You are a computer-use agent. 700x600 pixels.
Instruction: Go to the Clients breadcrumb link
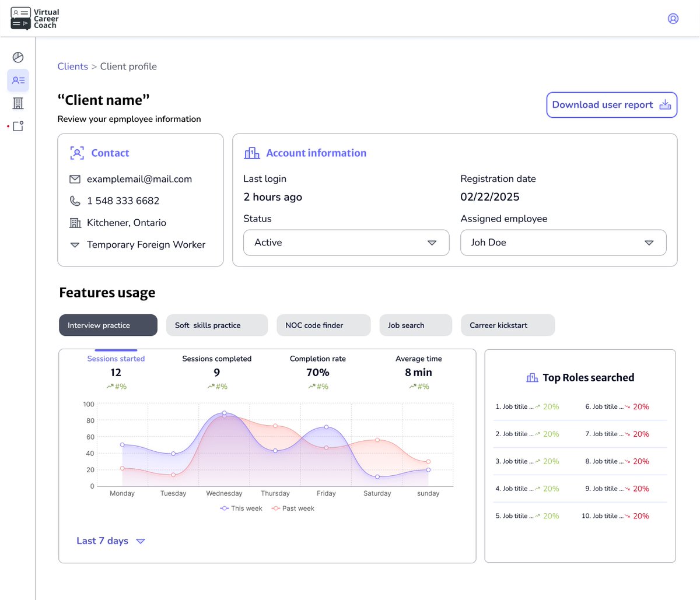[x=73, y=66]
